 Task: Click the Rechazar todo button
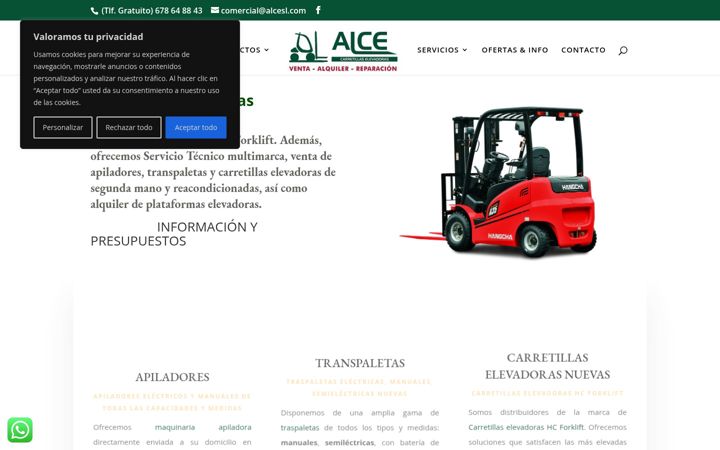tap(129, 127)
